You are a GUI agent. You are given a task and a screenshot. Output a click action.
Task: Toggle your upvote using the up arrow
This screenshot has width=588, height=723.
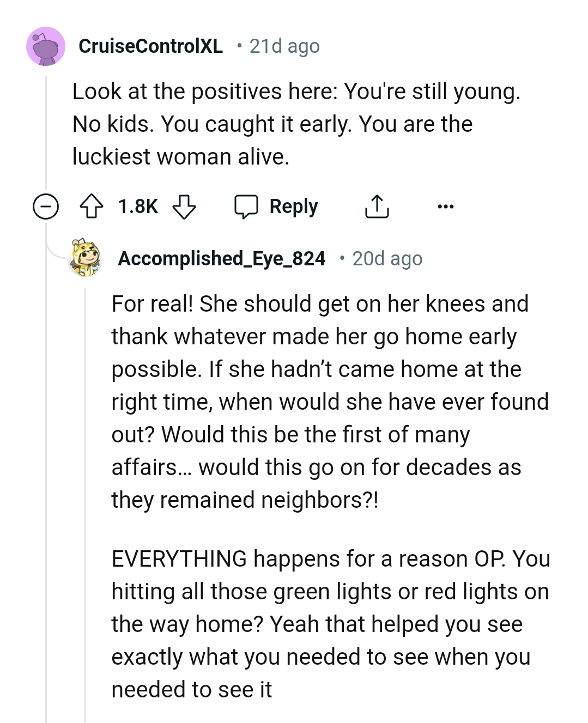pyautogui.click(x=93, y=206)
